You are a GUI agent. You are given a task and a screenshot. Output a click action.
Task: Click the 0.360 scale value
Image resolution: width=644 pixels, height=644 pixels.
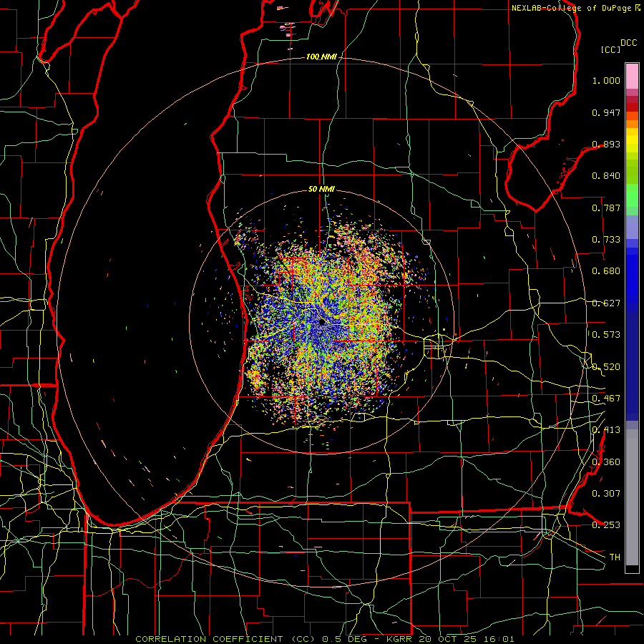tap(606, 462)
